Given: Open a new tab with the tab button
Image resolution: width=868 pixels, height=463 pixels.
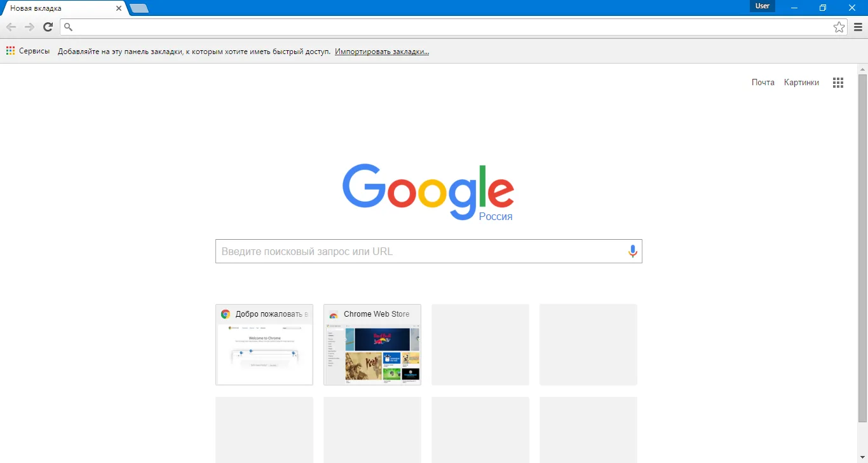Looking at the screenshot, I should (x=139, y=8).
